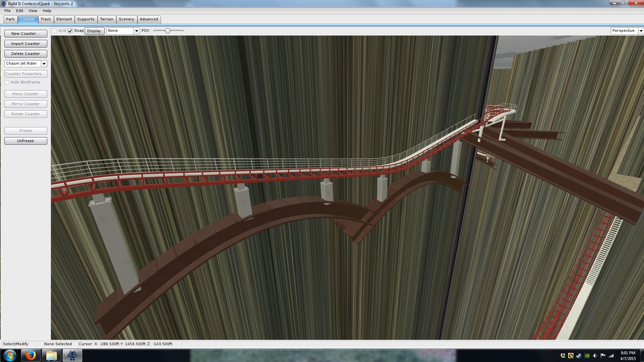644x362 pixels.
Task: Click the volume speaker tray icon
Action: (595, 356)
